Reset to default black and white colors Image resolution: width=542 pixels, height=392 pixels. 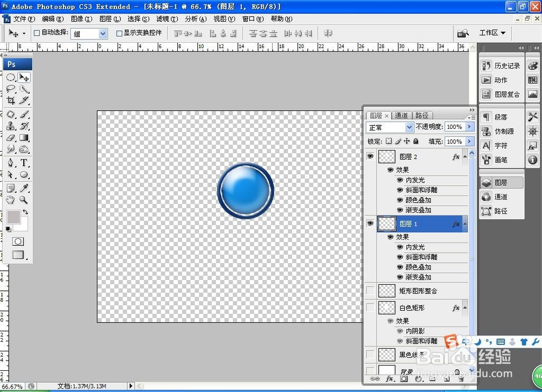[x=8, y=228]
